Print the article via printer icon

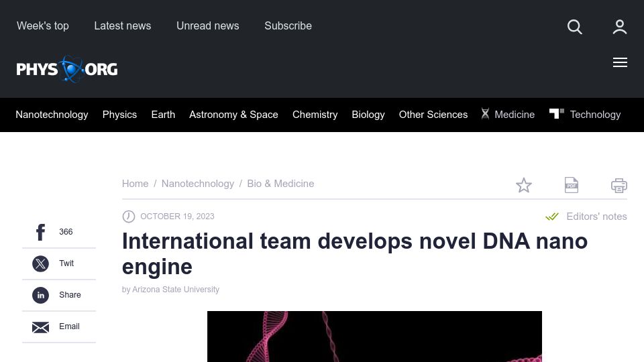click(619, 185)
